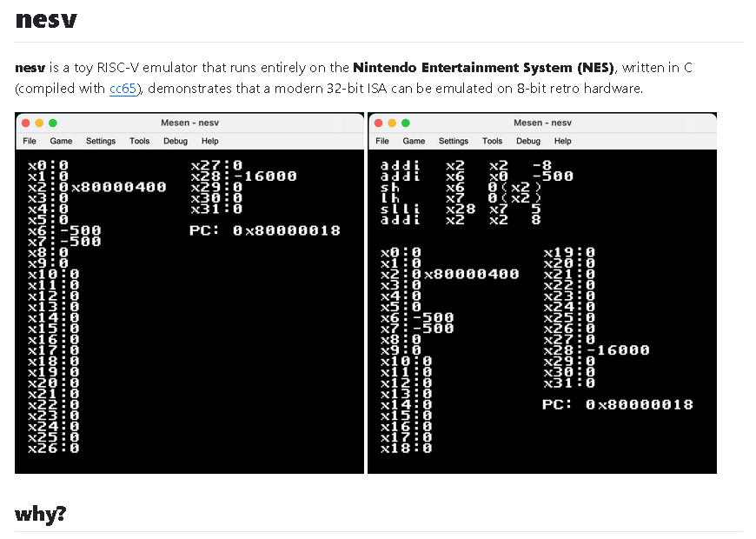Close the left Mesen window (red button)
Image resolution: width=756 pixels, height=539 pixels.
[x=26, y=123]
